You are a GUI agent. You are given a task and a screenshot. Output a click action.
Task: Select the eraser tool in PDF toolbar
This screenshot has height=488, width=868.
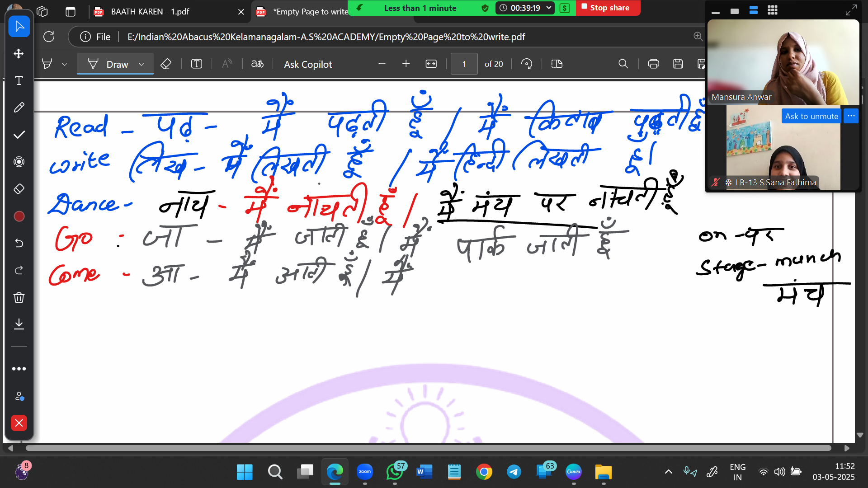166,64
